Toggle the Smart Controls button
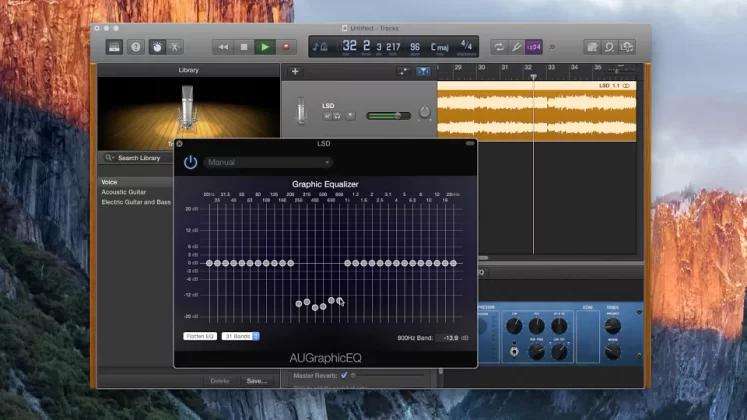Viewport: 747px width, 420px height. pyautogui.click(x=157, y=47)
